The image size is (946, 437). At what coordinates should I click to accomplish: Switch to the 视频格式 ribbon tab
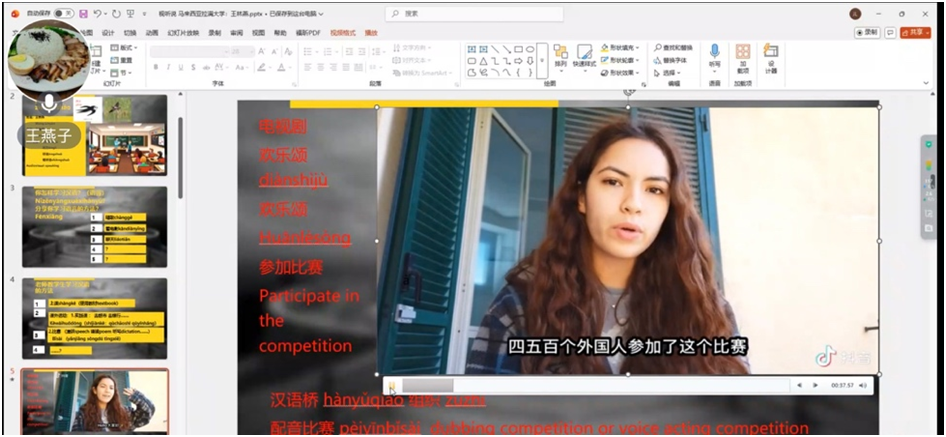342,32
